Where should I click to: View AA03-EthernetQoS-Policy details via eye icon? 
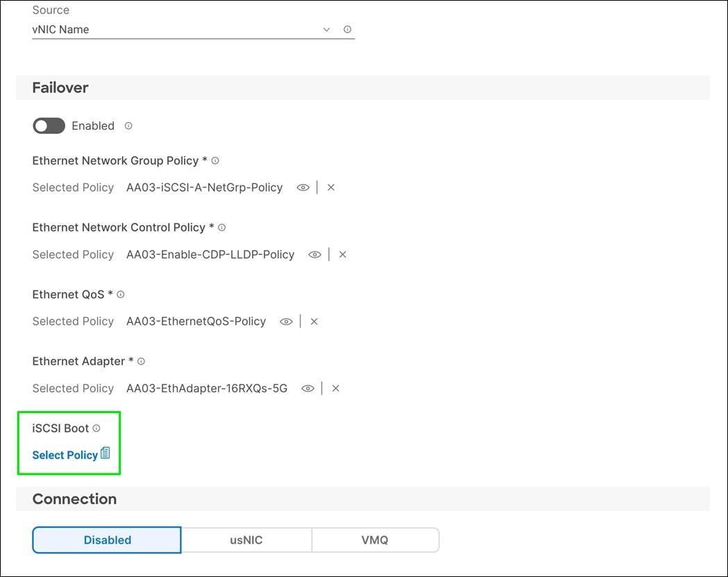(287, 321)
